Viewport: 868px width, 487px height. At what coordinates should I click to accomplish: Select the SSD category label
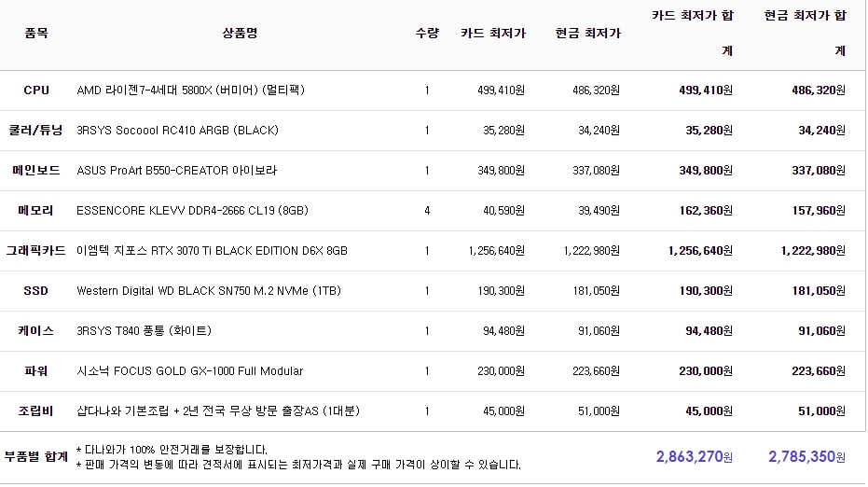coord(36,291)
